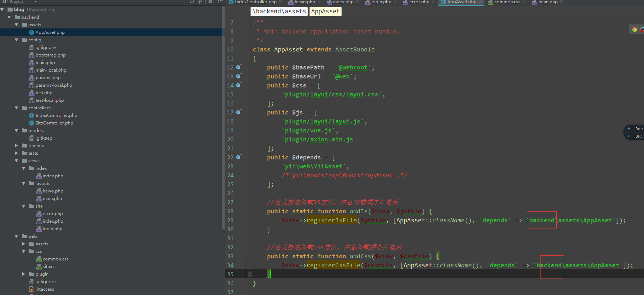
Task: Open the Project view dropdown arrow
Action: [36, 2]
